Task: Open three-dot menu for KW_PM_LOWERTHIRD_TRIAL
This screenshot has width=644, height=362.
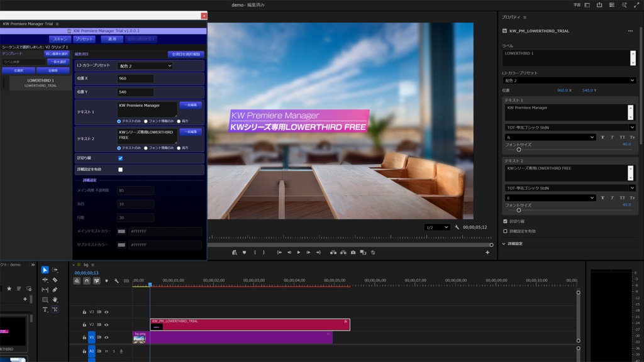Action: [630, 31]
